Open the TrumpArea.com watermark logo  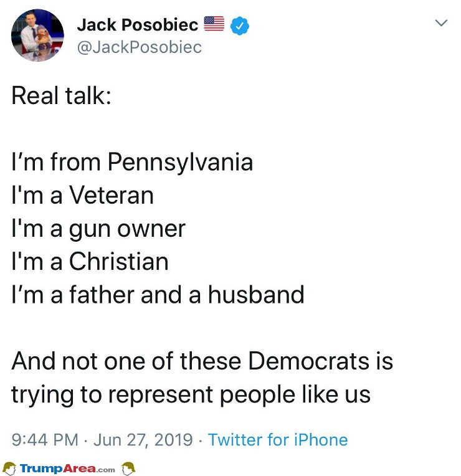67,469
